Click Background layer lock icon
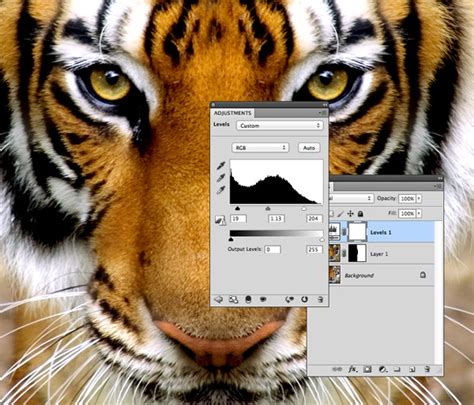Viewport: 474px width, 405px height. [423, 275]
